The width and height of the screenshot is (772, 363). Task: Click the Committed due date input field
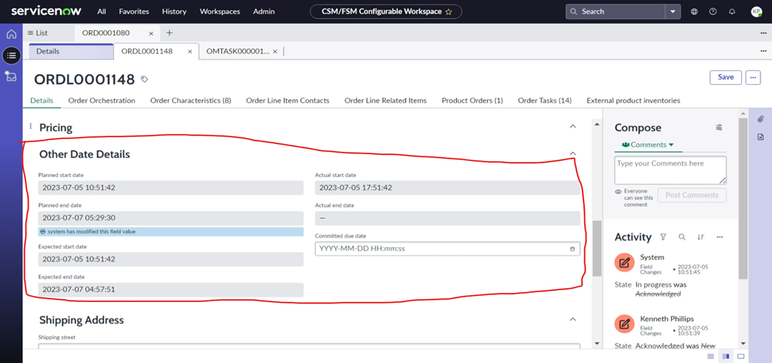447,249
